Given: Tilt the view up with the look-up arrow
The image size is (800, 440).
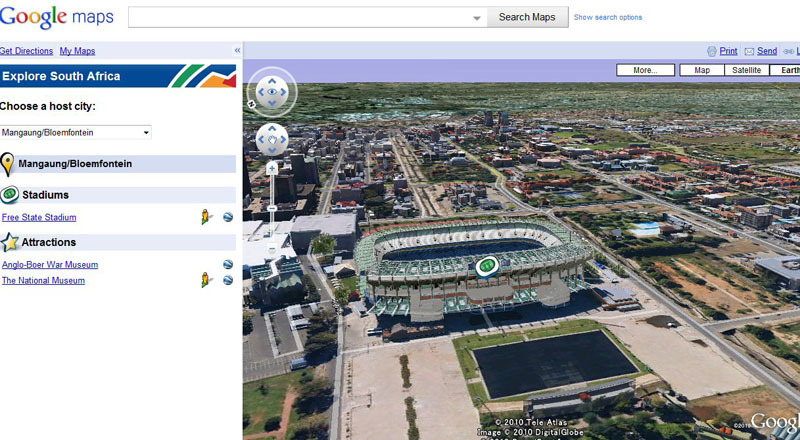Looking at the screenshot, I should 272,81.
